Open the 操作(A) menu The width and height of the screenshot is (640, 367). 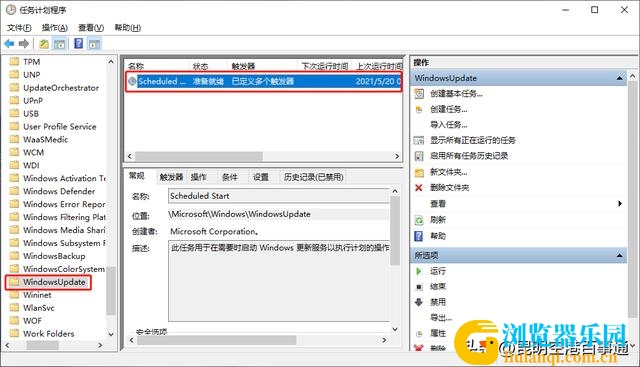point(55,27)
